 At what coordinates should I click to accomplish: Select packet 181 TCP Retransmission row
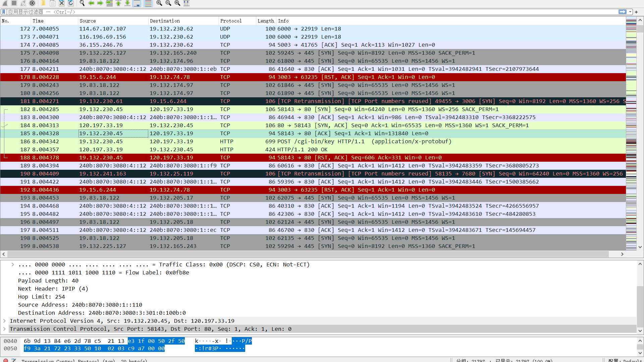coord(313,101)
